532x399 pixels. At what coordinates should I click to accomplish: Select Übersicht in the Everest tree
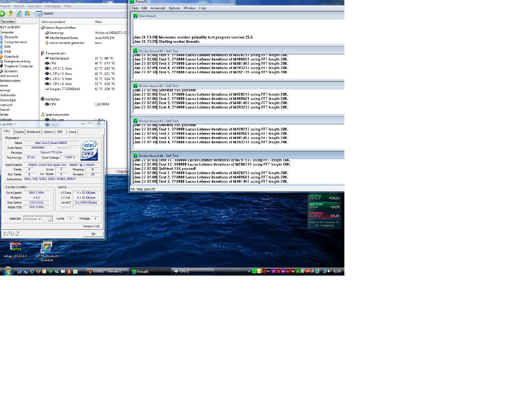tap(11, 37)
